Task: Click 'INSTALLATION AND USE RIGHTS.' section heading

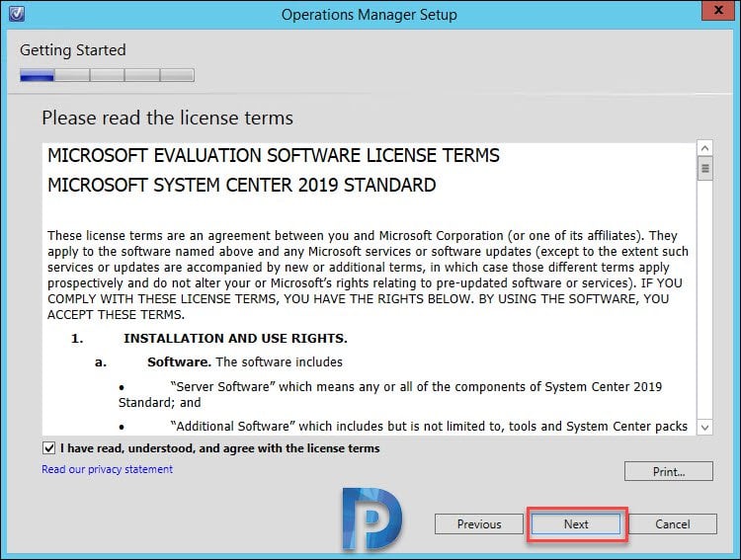Action: coord(235,339)
